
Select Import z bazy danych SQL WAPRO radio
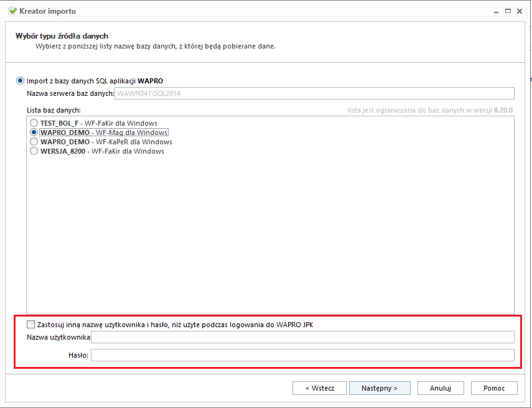coord(21,81)
